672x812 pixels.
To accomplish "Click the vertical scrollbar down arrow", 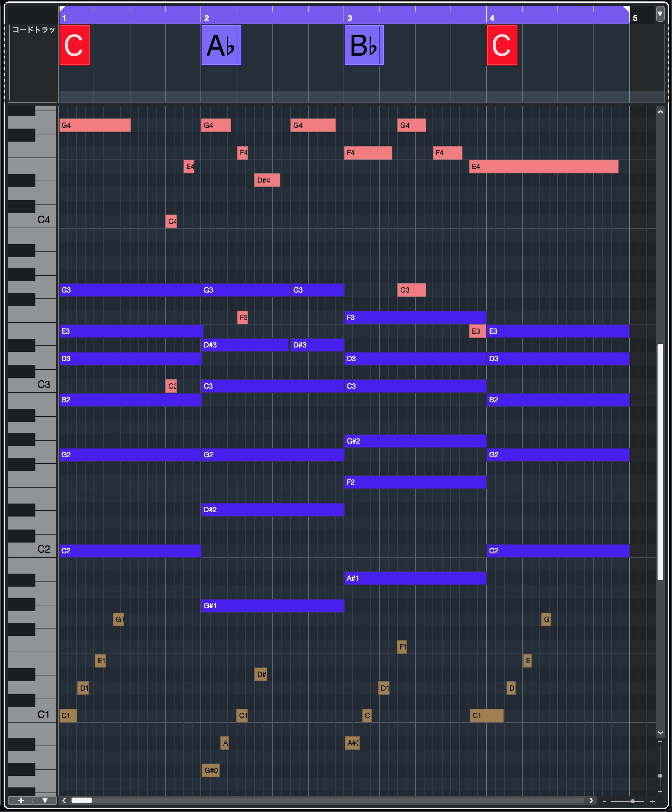I will (x=660, y=733).
